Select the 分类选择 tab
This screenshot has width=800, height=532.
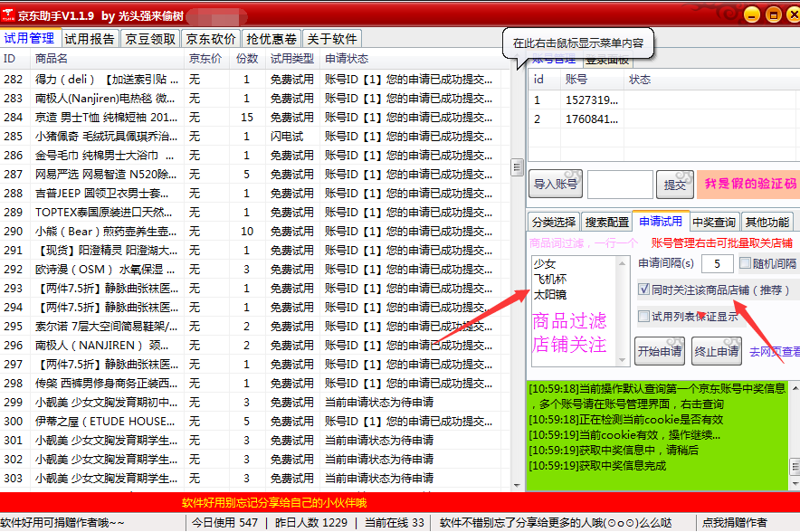(554, 222)
